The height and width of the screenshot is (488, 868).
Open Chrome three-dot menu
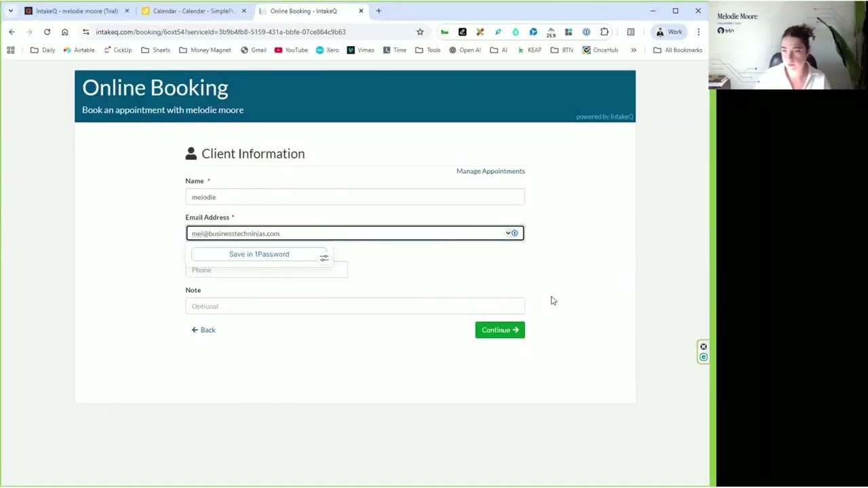tap(698, 32)
